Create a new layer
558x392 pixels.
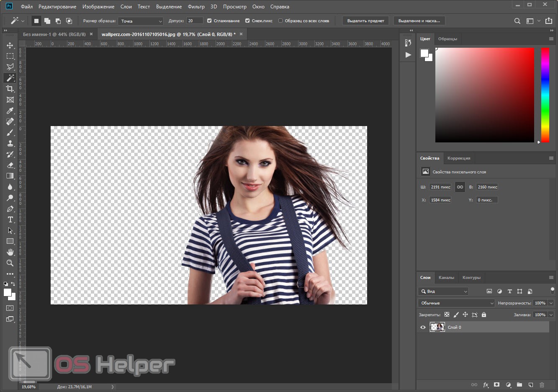click(x=530, y=385)
